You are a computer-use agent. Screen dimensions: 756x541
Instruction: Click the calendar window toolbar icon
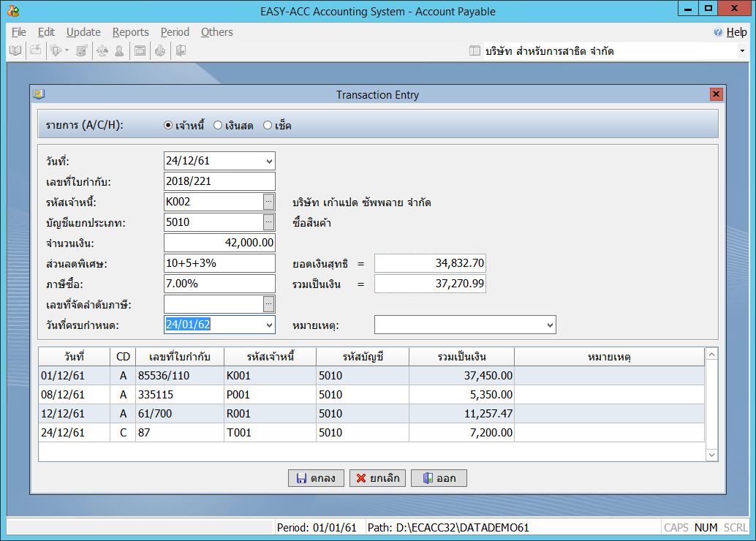[140, 50]
